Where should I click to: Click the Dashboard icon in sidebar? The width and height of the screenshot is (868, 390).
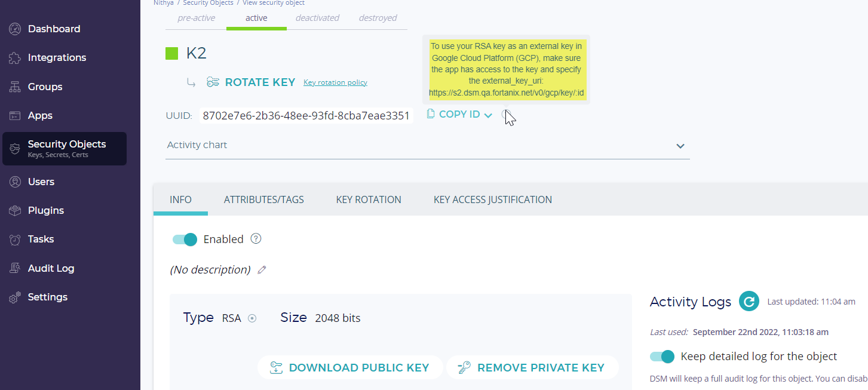coord(15,29)
